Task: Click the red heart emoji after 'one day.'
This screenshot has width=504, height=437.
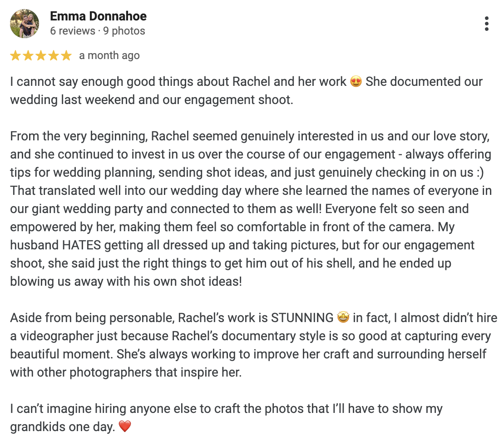Action: tap(125, 427)
